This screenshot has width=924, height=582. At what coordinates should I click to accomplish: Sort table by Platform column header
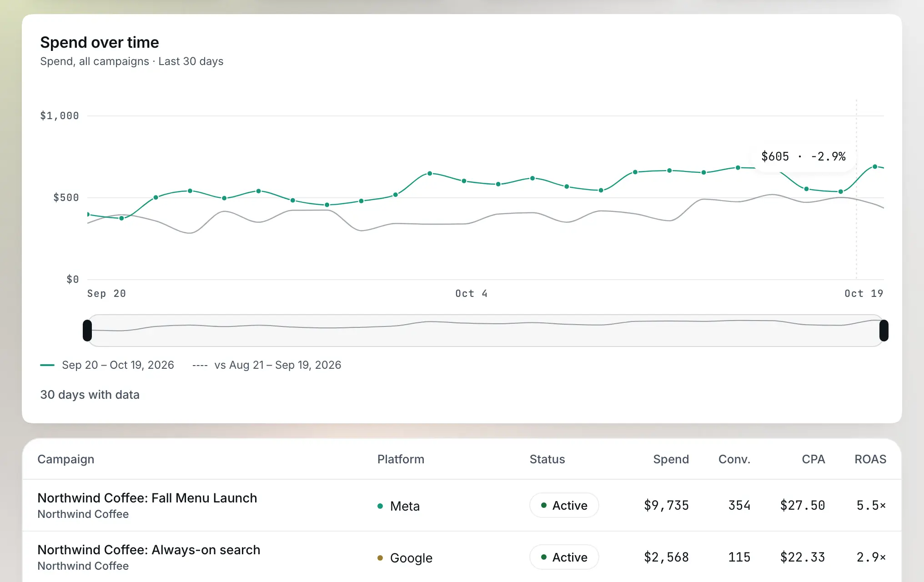click(401, 459)
